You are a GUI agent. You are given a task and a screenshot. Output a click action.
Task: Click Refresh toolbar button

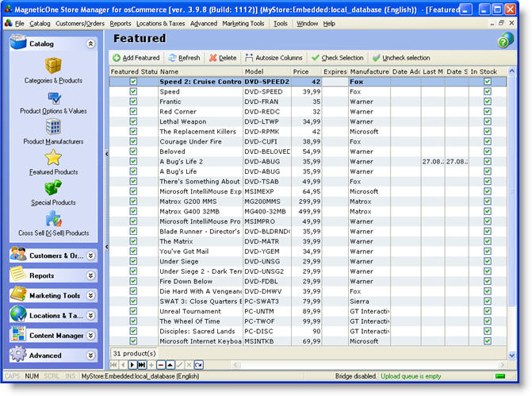coord(184,58)
